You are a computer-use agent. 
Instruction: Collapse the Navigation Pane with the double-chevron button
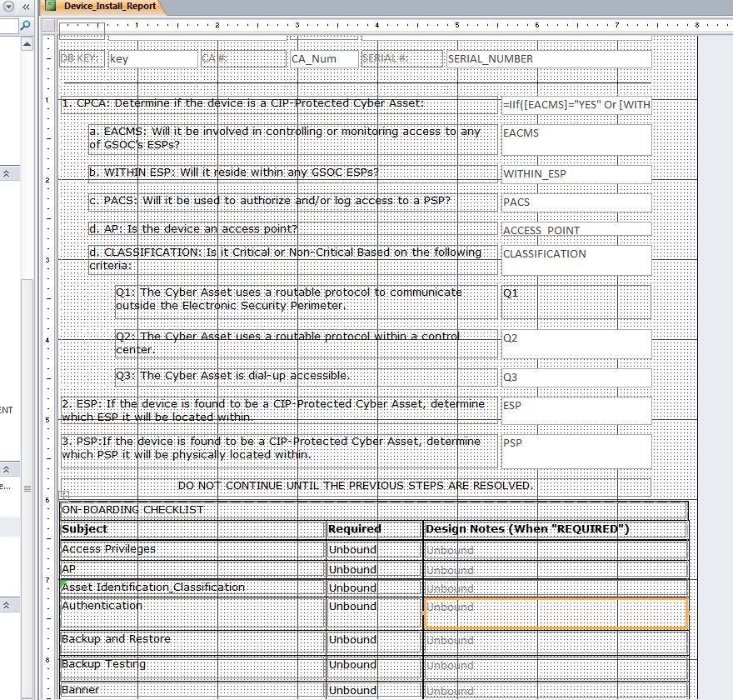pyautogui.click(x=25, y=7)
